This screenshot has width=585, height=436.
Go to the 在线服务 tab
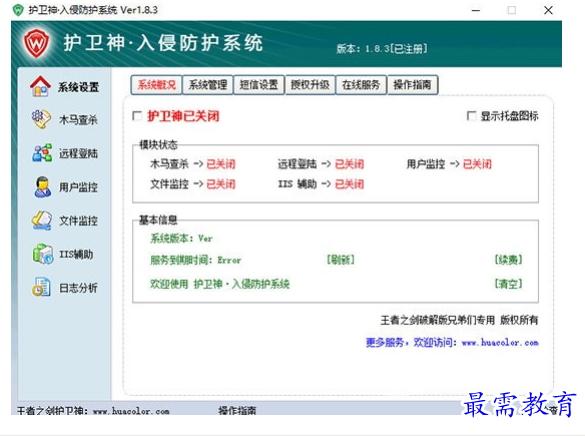[x=361, y=85]
